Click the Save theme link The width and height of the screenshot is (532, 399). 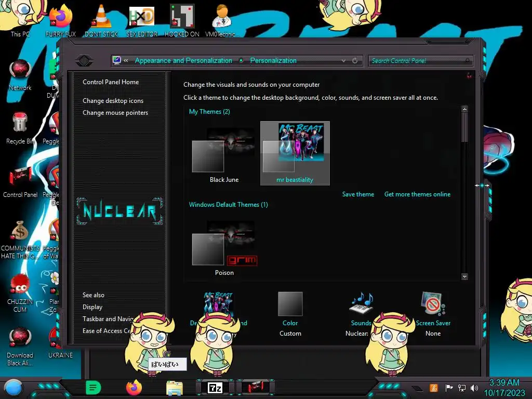click(x=358, y=194)
